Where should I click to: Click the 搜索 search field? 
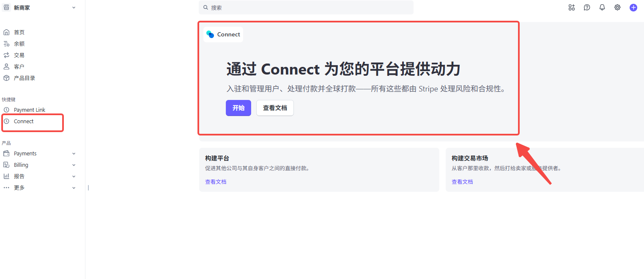pos(306,7)
